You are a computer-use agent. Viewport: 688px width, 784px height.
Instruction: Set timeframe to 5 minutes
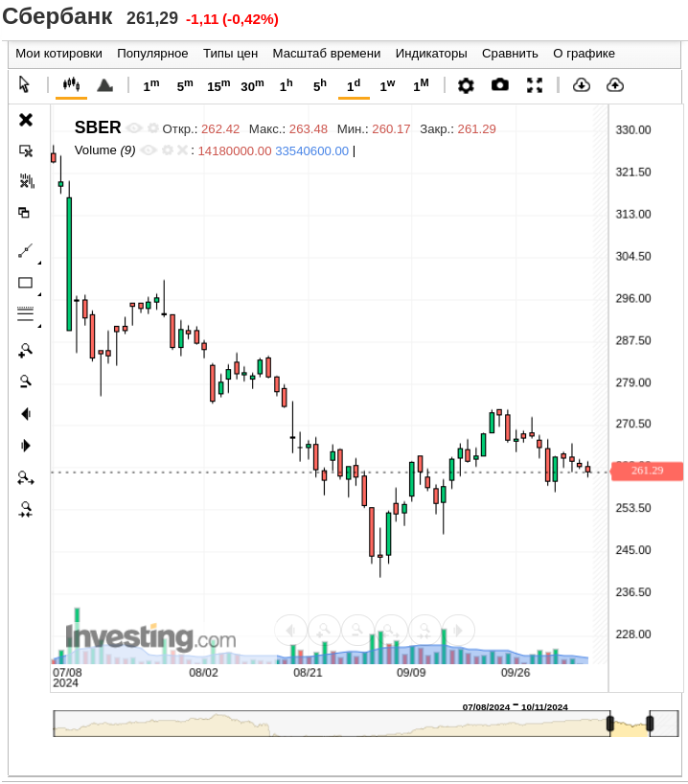point(185,85)
